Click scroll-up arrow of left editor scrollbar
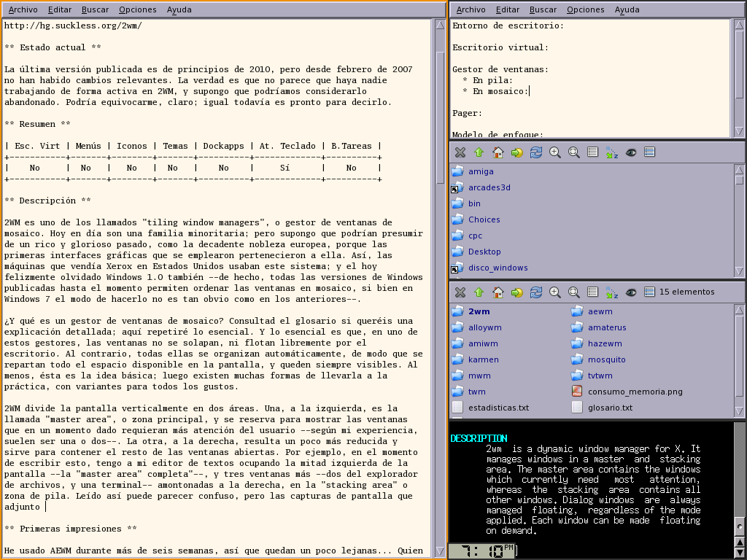The width and height of the screenshot is (747, 560). tap(440, 26)
